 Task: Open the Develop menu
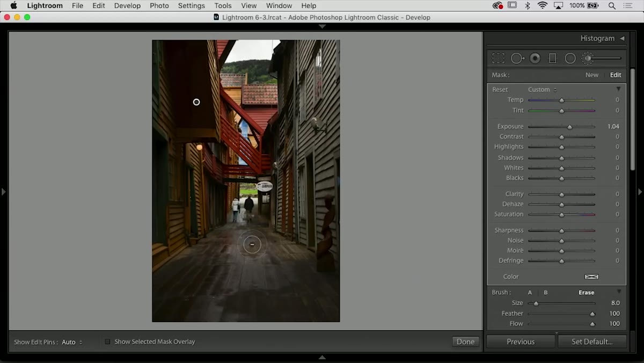tap(127, 5)
